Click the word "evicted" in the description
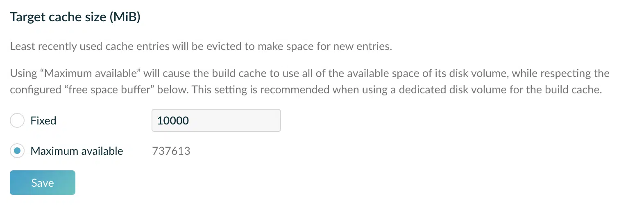Viewport: 644px width, 208px height. (224, 46)
